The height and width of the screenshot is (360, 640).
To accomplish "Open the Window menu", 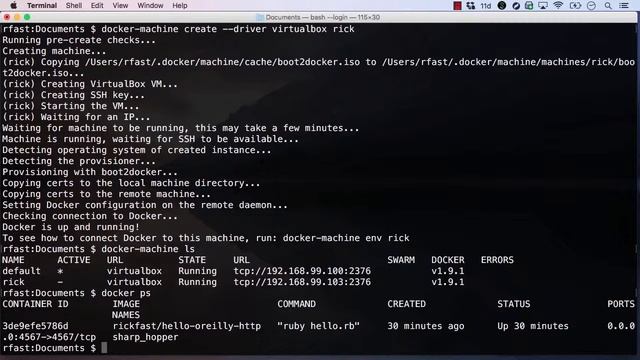I will [150, 5].
